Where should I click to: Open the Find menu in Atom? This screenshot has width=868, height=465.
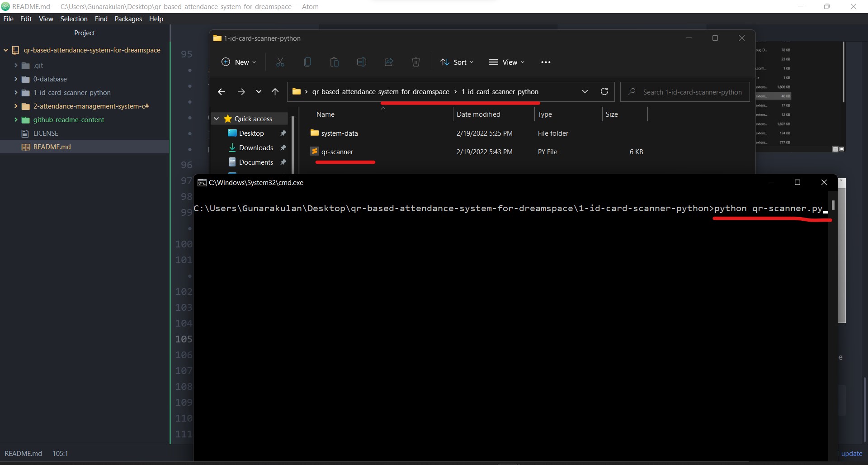101,19
